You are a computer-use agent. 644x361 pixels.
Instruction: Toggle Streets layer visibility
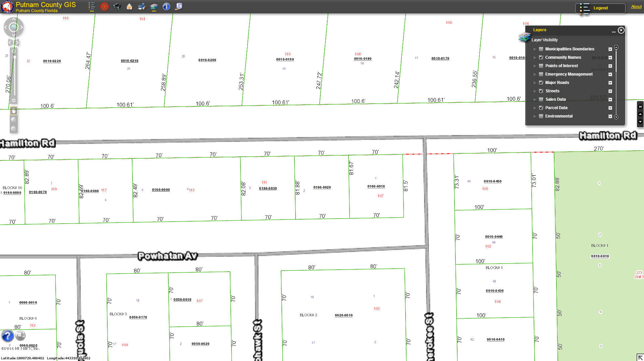tap(541, 91)
